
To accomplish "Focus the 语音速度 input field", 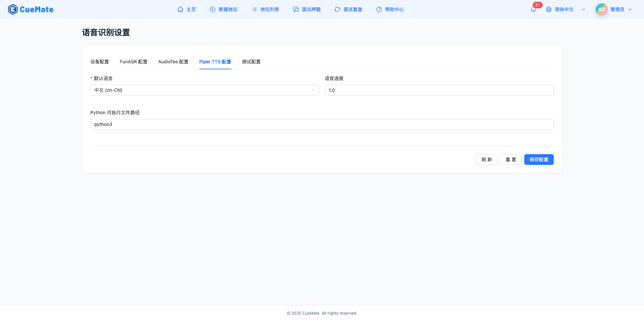I will (x=439, y=90).
